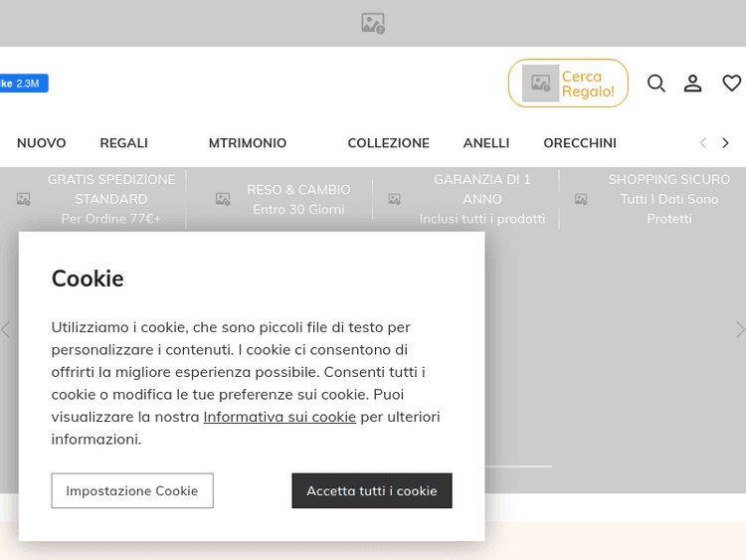Image resolution: width=746 pixels, height=560 pixels.
Task: Click the Cerca Regalo gift image icon
Action: pos(541,84)
